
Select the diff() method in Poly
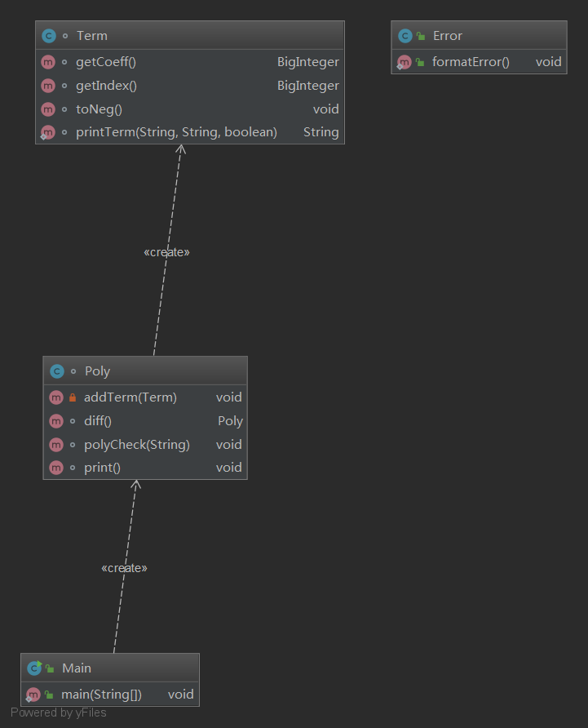coord(98,421)
